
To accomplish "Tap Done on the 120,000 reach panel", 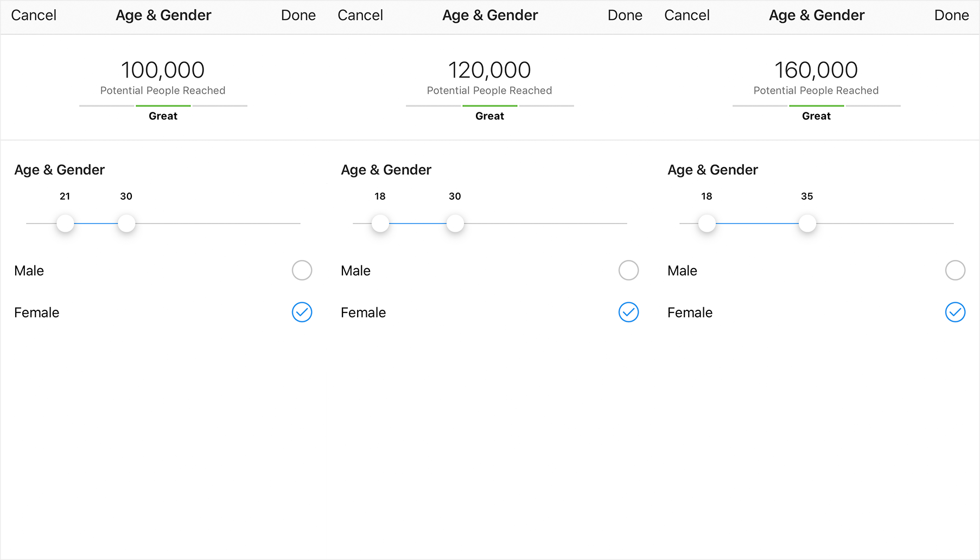I will (x=625, y=15).
